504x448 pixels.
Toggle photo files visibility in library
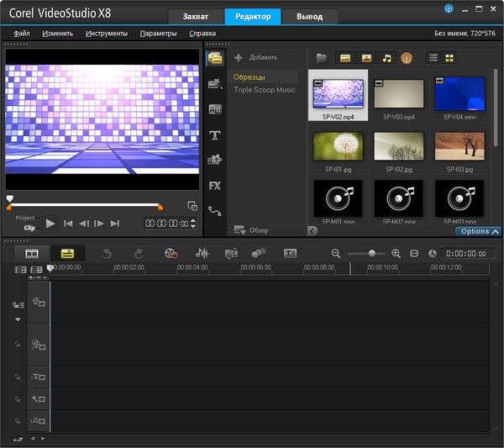point(366,58)
